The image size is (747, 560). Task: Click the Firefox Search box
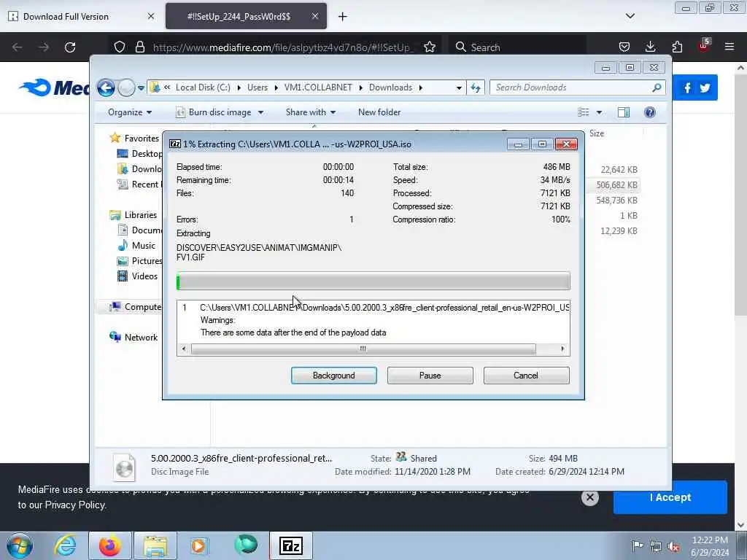[517, 47]
